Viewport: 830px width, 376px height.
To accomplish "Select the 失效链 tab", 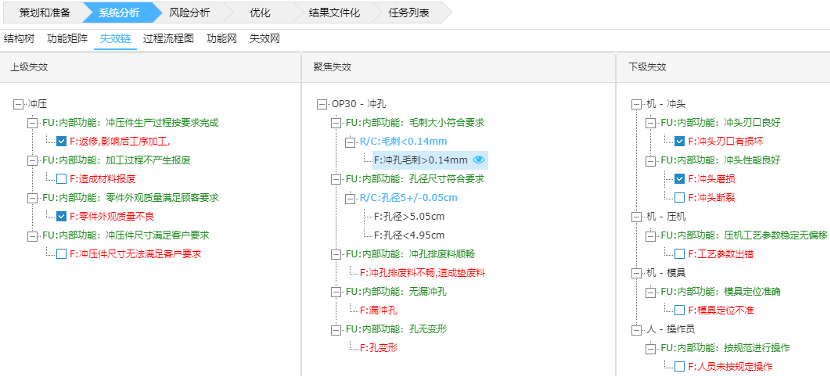I will point(115,39).
